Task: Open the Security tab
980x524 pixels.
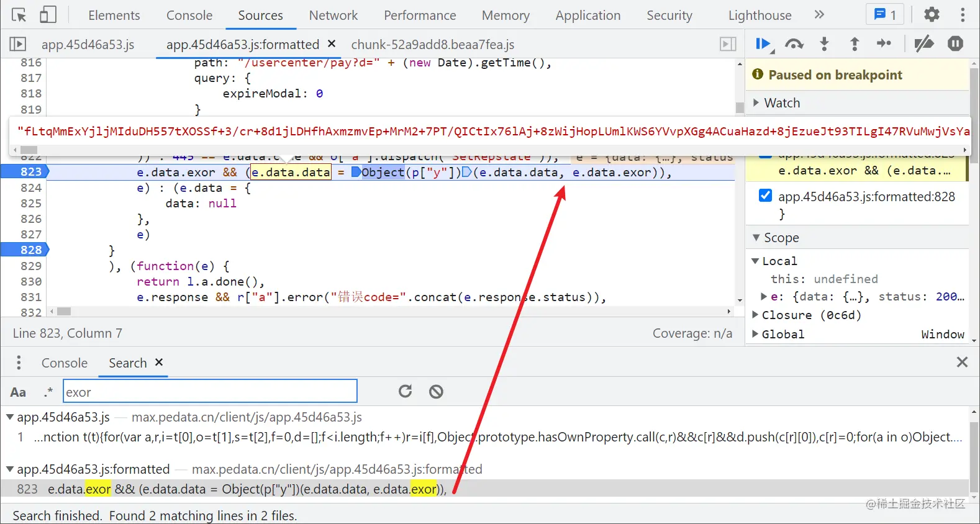Action: point(669,15)
